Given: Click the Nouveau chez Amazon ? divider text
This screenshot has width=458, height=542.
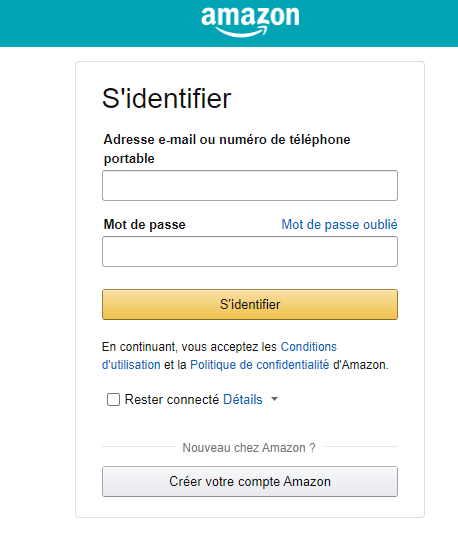Looking at the screenshot, I should click(x=249, y=448).
